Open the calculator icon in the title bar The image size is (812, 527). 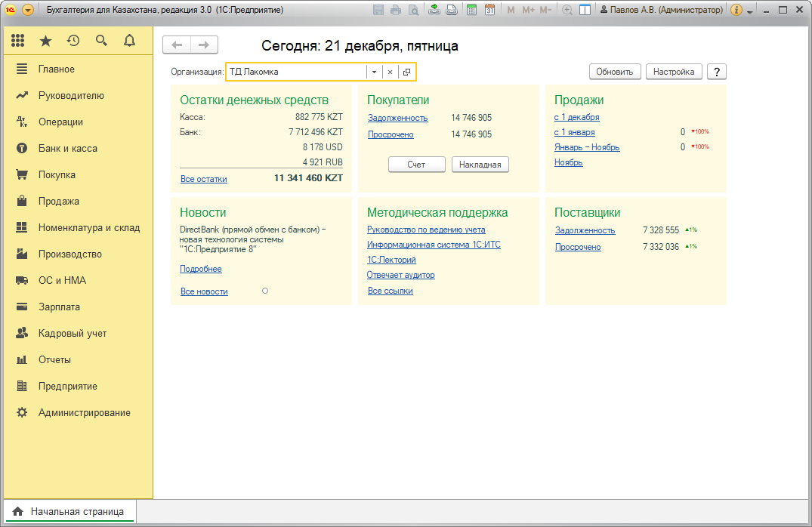point(471,10)
